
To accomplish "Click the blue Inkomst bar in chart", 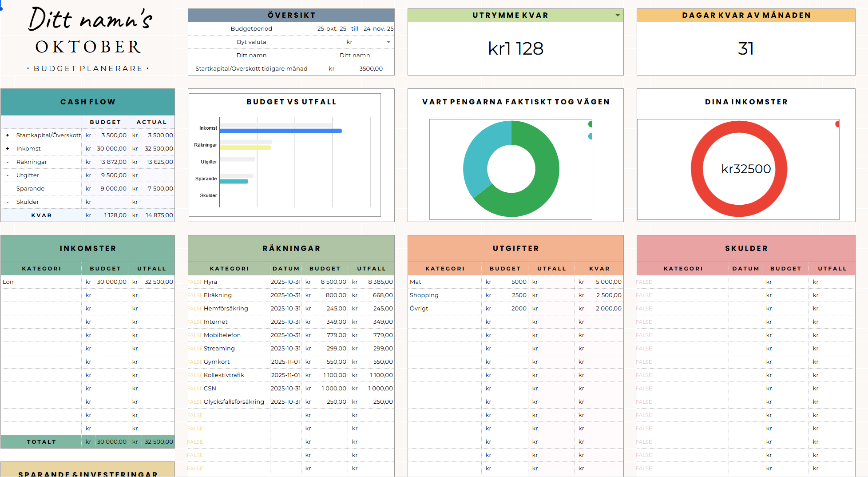I will (x=280, y=131).
